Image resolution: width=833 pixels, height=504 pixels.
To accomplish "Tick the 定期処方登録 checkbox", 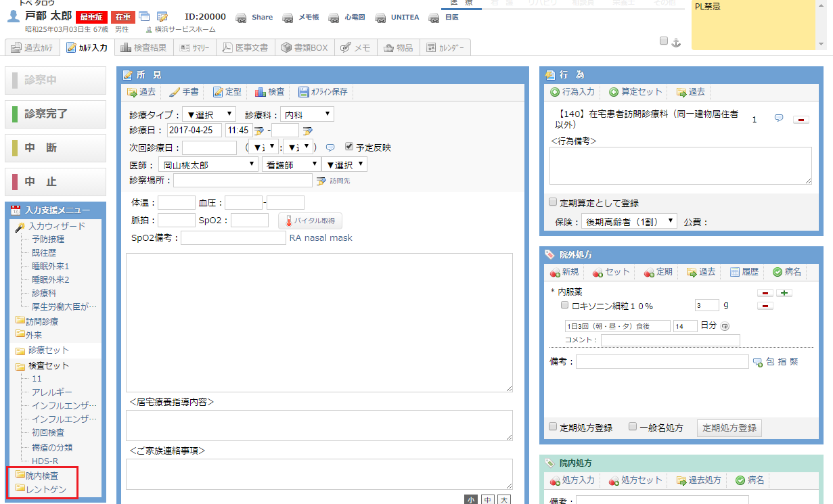I will coord(553,427).
